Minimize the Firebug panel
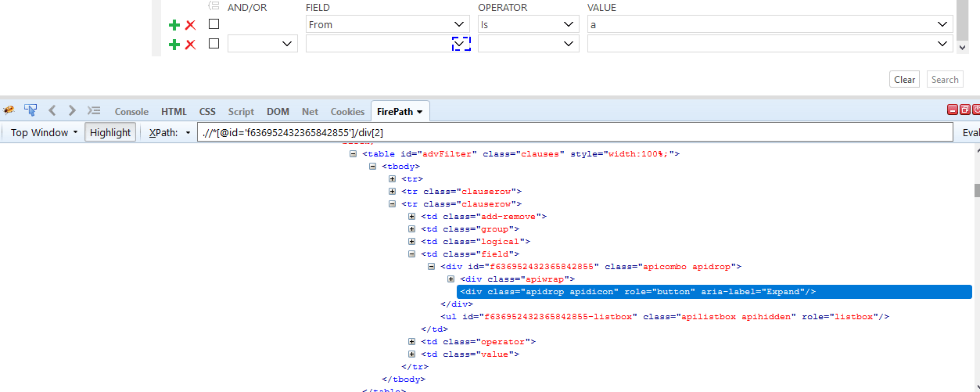The image size is (980, 392). [x=953, y=110]
